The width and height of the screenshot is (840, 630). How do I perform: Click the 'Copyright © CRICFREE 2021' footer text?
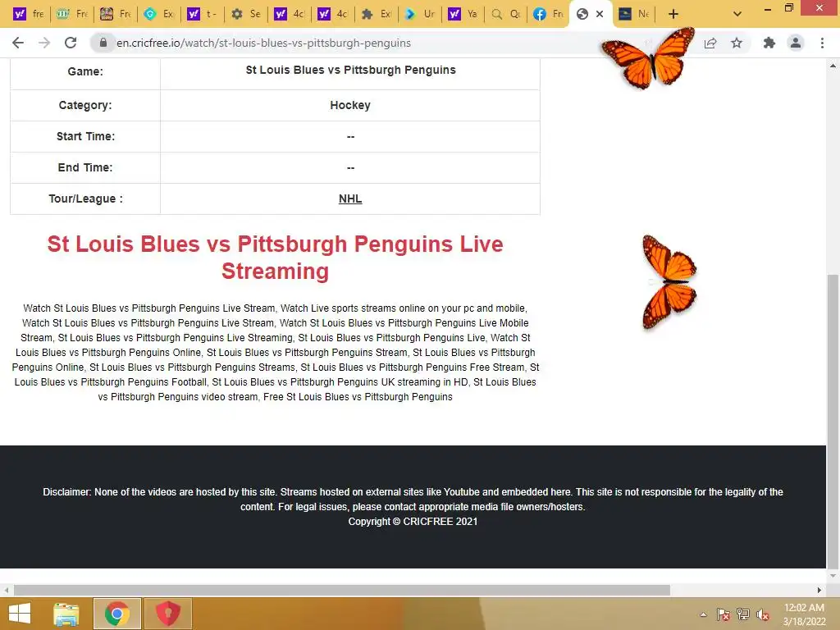413,521
